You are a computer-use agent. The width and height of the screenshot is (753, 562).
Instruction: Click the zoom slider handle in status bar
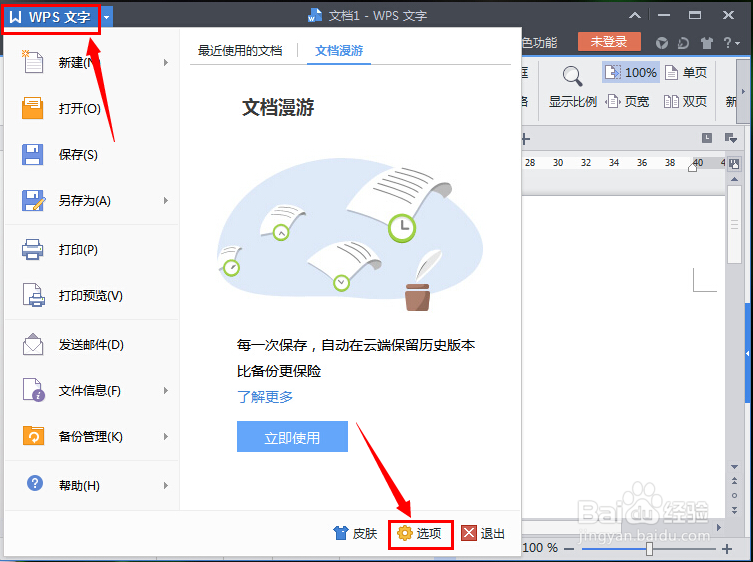pyautogui.click(x=649, y=549)
